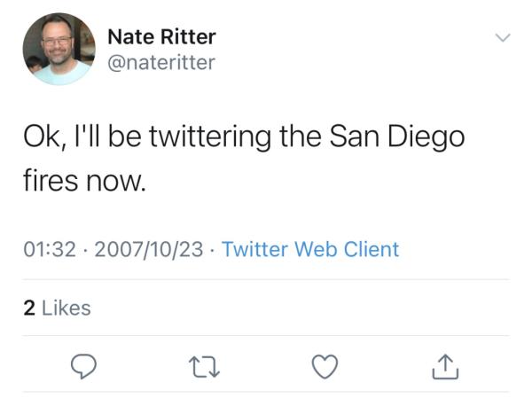
Task: Open Nate Ritter's profile photo
Action: pos(59,49)
